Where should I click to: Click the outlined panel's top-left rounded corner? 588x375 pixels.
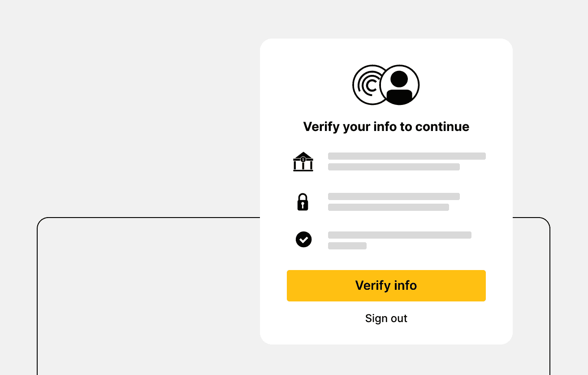pos(43,223)
